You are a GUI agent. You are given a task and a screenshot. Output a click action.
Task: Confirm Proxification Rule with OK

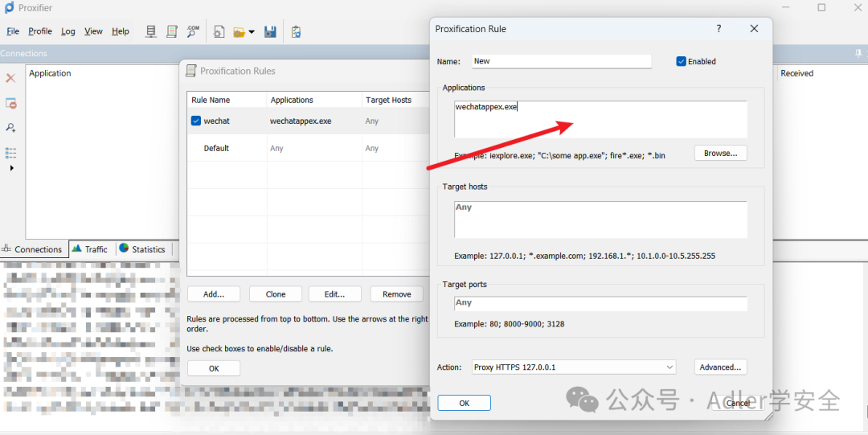click(464, 403)
